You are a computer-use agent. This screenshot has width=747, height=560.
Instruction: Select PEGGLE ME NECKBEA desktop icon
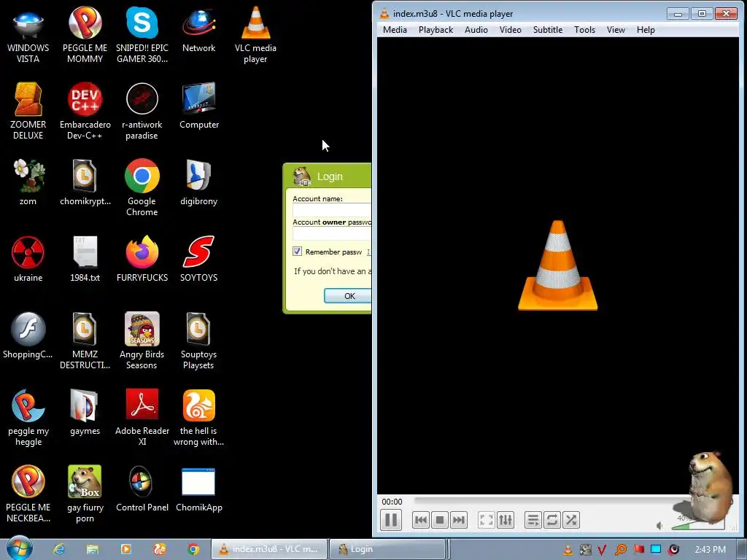coord(28,494)
